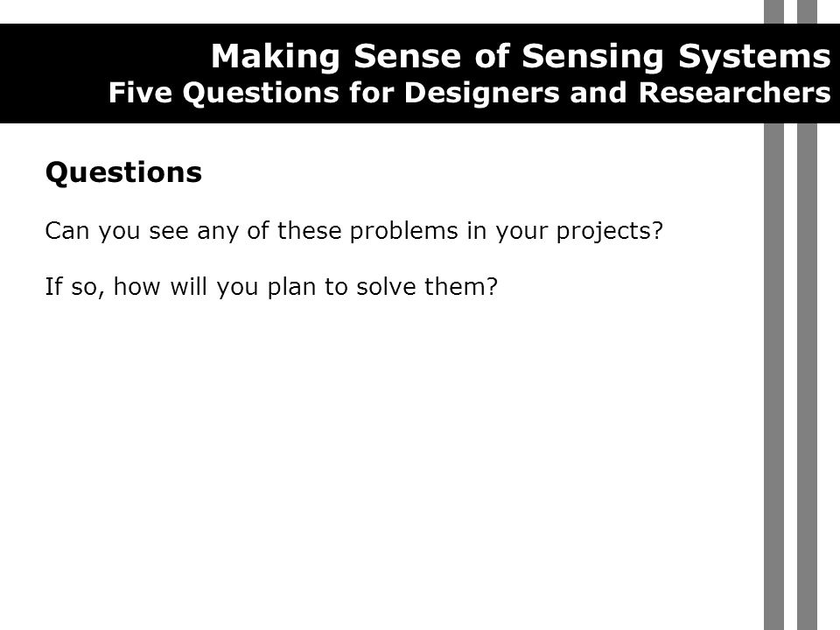Click the title 'Making Sense of Sensing Systems'
Image resolution: width=840 pixels, height=630 pixels.
click(x=521, y=57)
